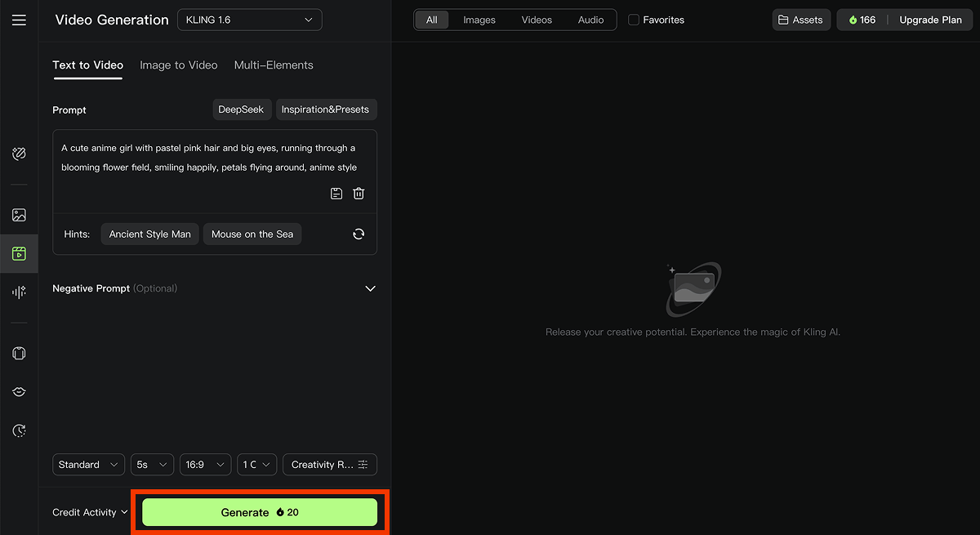The height and width of the screenshot is (535, 980).
Task: Toggle the Favorites checkbox
Action: point(634,20)
